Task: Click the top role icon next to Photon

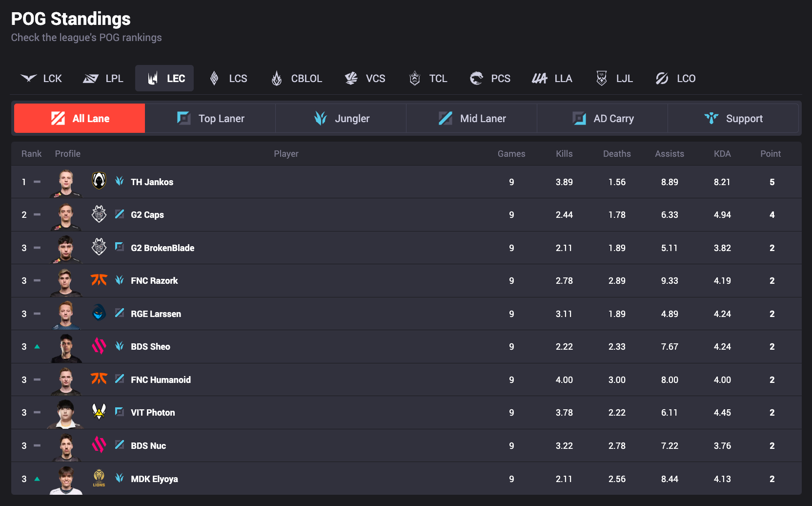Action: click(120, 412)
